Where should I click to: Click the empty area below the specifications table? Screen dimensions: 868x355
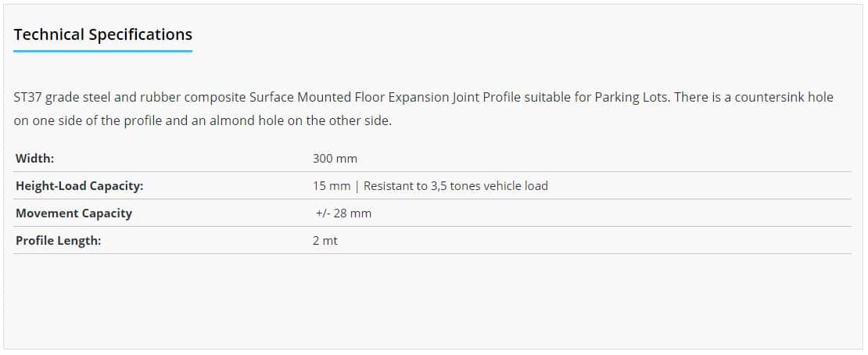(432, 302)
